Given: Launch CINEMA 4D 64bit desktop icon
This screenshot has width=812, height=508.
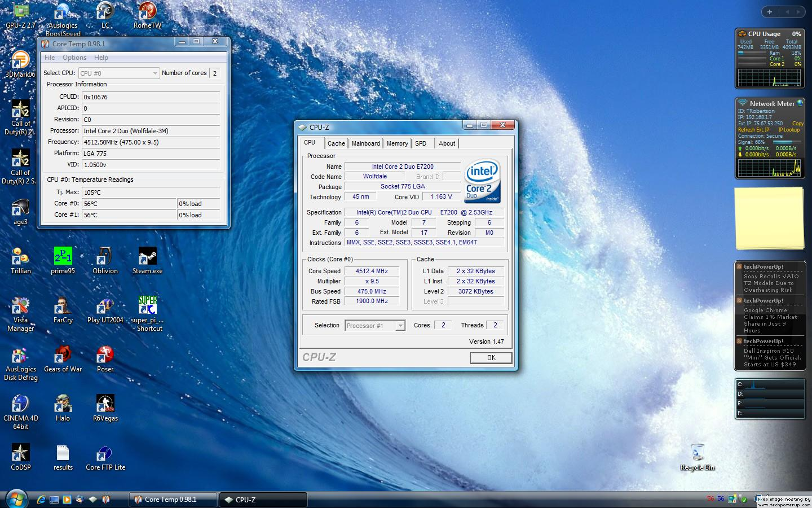Looking at the screenshot, I should pos(20,413).
